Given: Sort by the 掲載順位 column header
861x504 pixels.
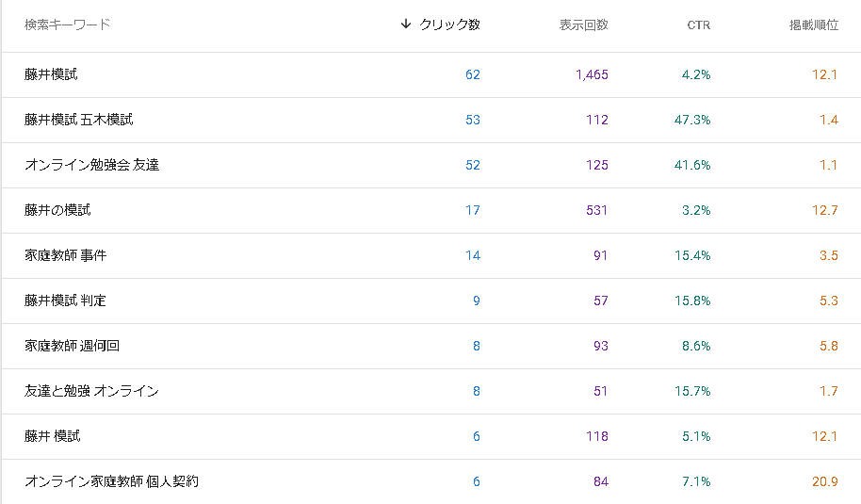Looking at the screenshot, I should 814,24.
